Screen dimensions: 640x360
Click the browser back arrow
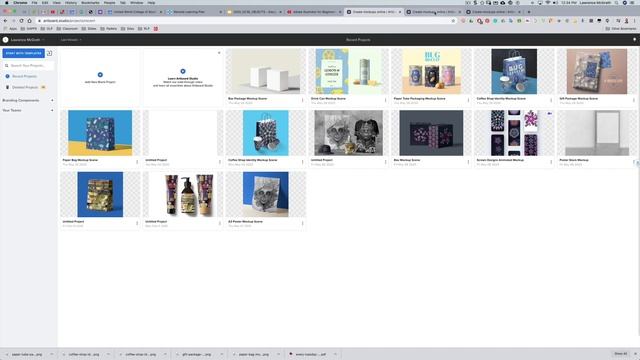(x=5, y=20)
